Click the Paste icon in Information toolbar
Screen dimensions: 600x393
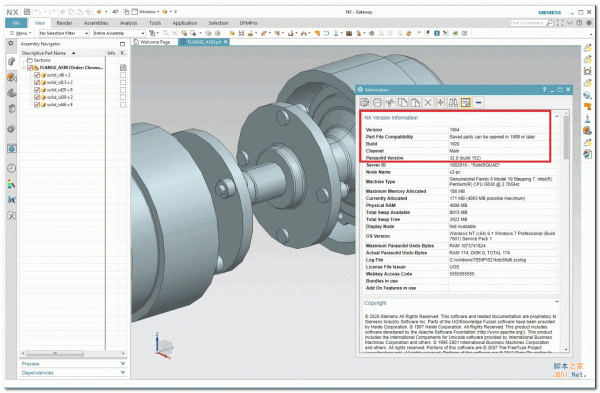tap(415, 103)
